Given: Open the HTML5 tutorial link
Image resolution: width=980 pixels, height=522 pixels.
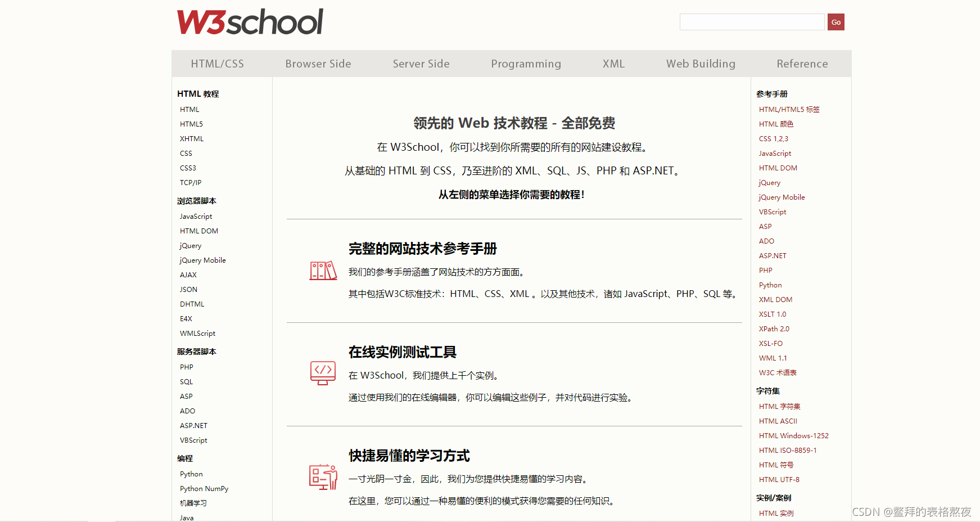Looking at the screenshot, I should 191,124.
